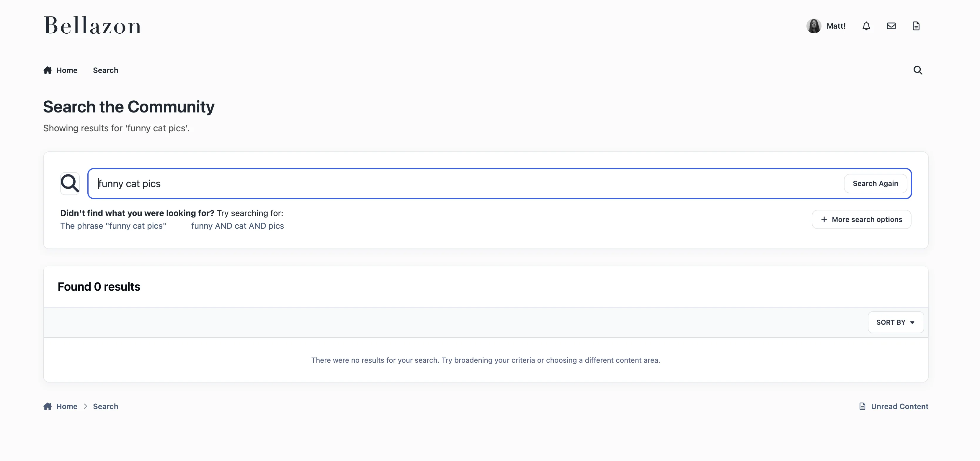Click the notifications bell icon

pos(866,26)
